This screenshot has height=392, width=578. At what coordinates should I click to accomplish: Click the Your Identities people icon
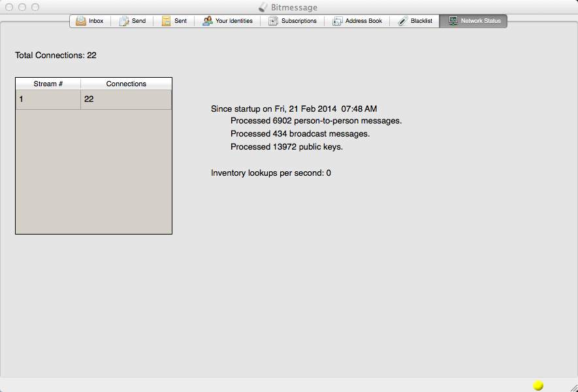tap(208, 21)
